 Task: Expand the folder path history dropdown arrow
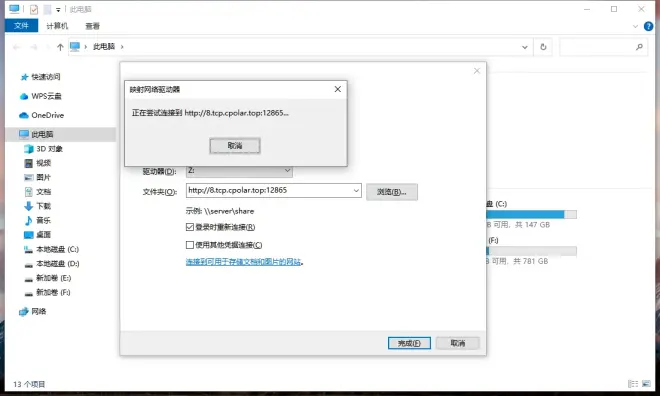pos(356,190)
